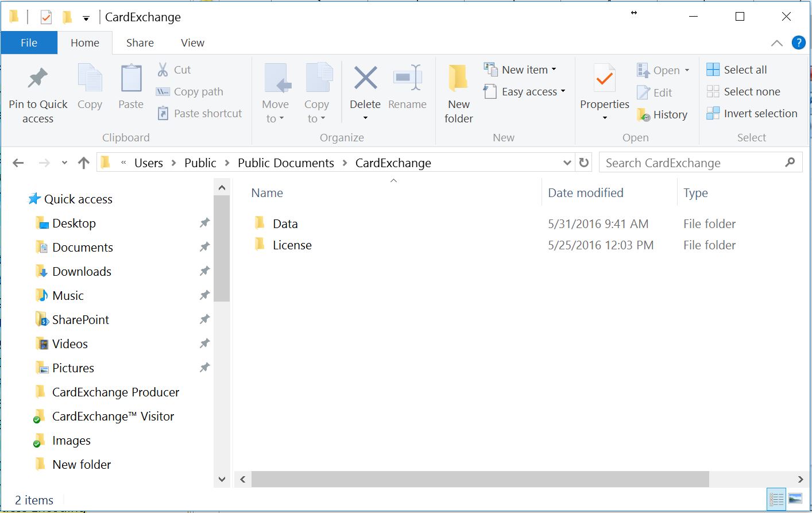The width and height of the screenshot is (812, 513).
Task: Cut the selected item
Action: point(175,70)
